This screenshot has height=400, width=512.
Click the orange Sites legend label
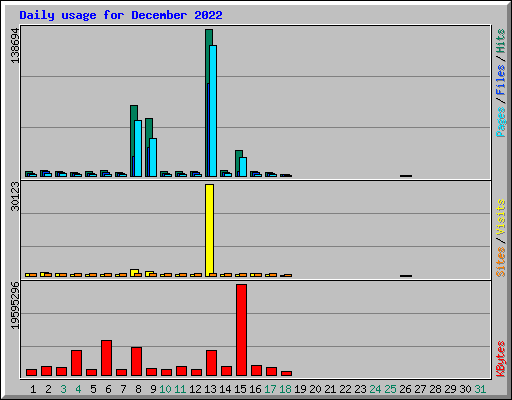pyautogui.click(x=501, y=262)
